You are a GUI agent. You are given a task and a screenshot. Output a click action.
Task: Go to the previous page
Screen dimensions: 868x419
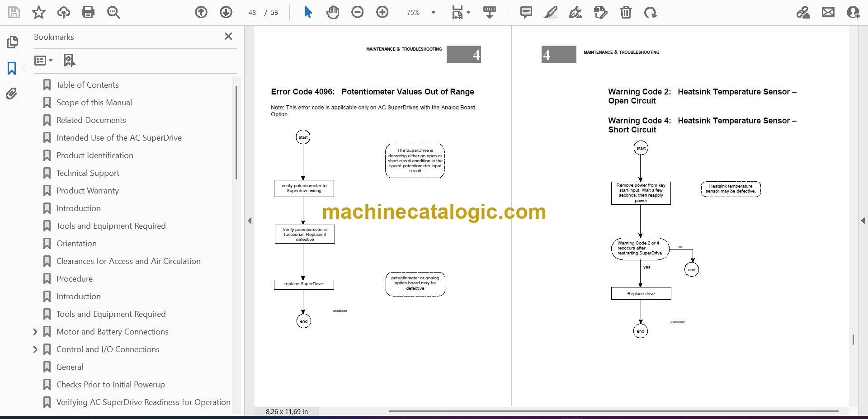point(201,12)
